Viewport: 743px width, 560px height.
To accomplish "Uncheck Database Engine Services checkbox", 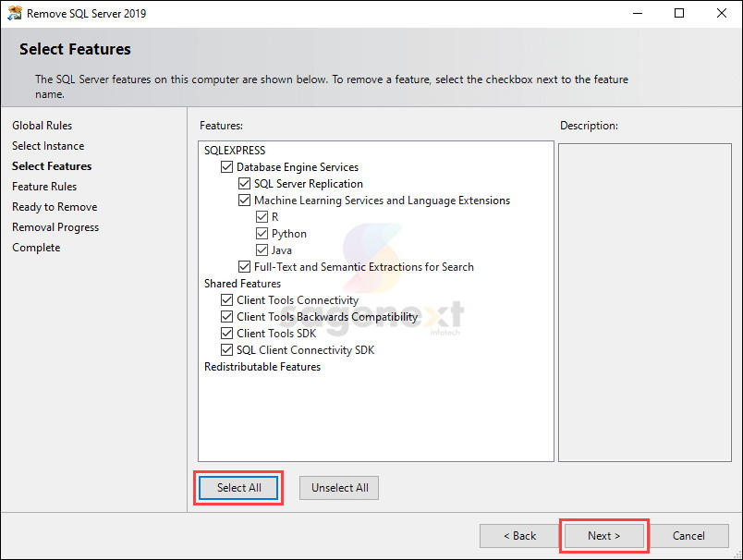I will [226, 166].
